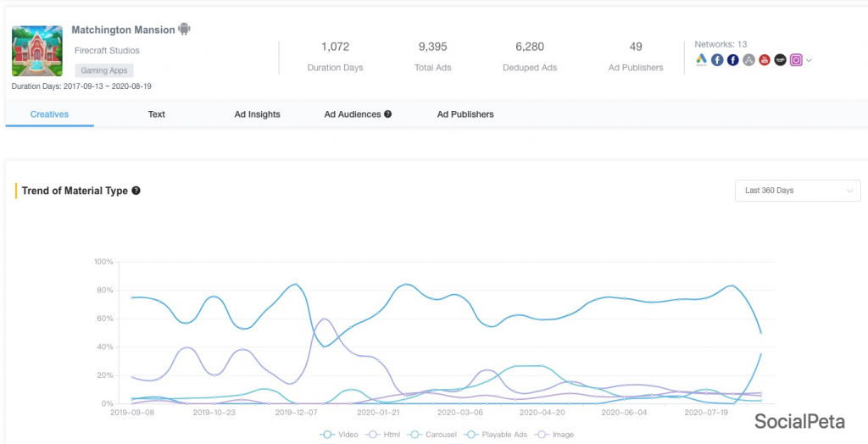Toggle the Image series in legend
The height and width of the screenshot is (444, 868).
553,435
